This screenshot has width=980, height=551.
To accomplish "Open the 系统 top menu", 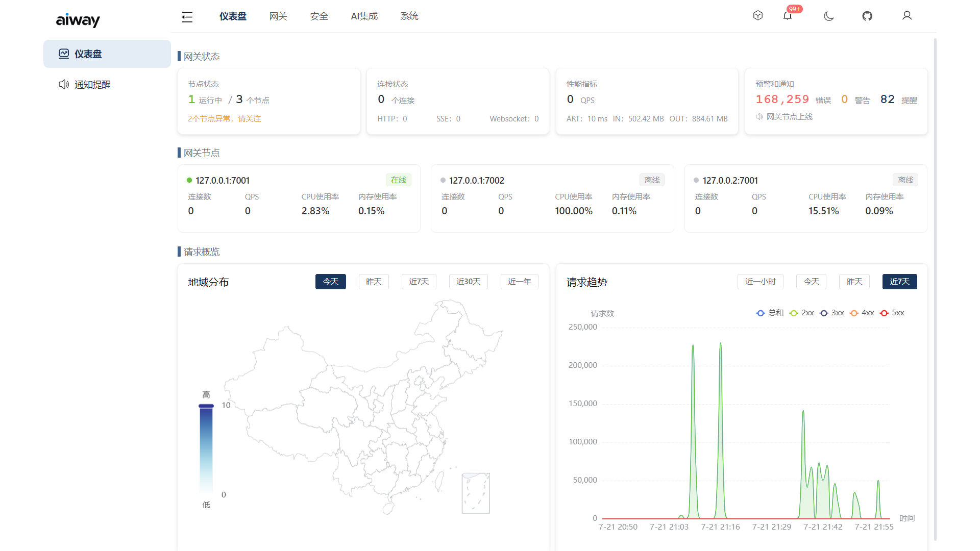I will pos(409,16).
